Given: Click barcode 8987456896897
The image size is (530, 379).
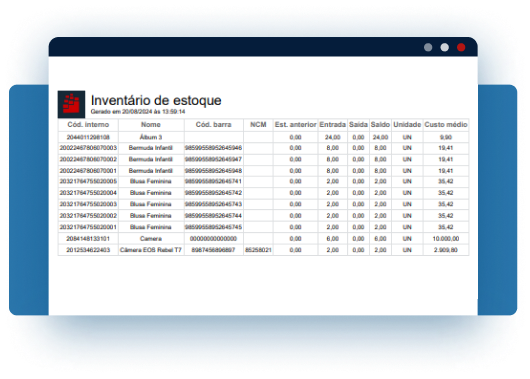Looking at the screenshot, I should pos(214,250).
